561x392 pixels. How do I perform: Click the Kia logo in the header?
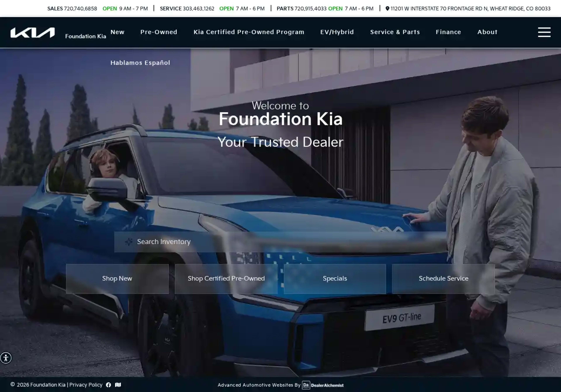(x=32, y=32)
